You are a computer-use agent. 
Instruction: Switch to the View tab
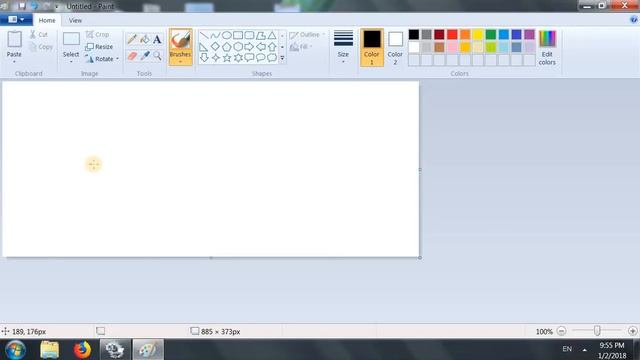[x=75, y=20]
